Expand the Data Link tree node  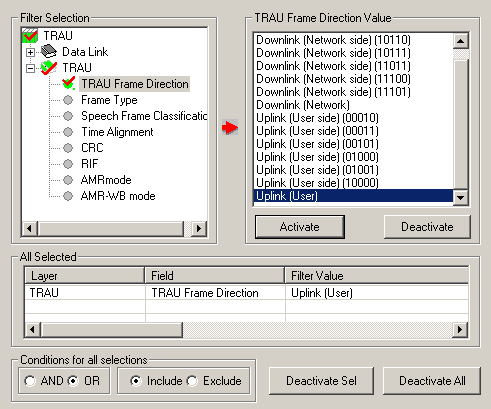(30, 52)
